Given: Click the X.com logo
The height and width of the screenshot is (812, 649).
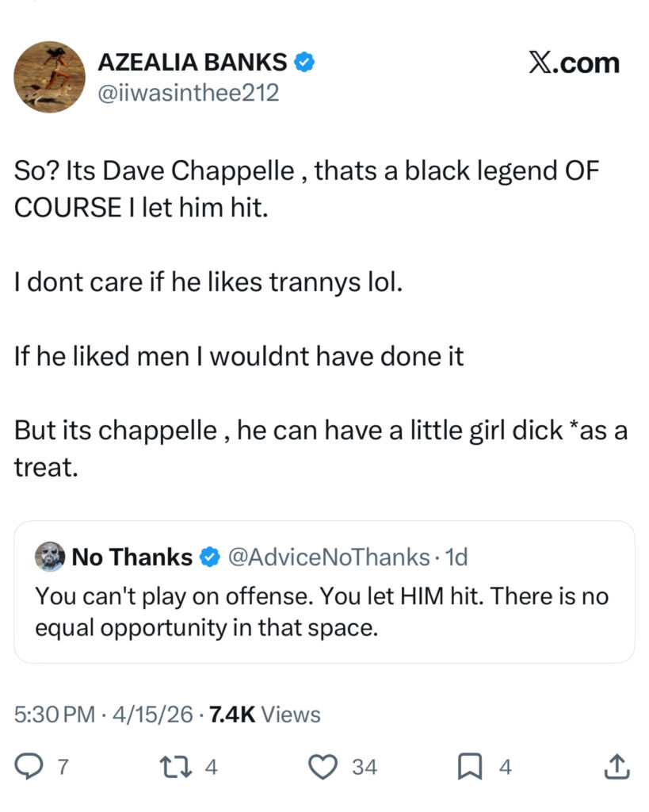Looking at the screenshot, I should tap(574, 63).
